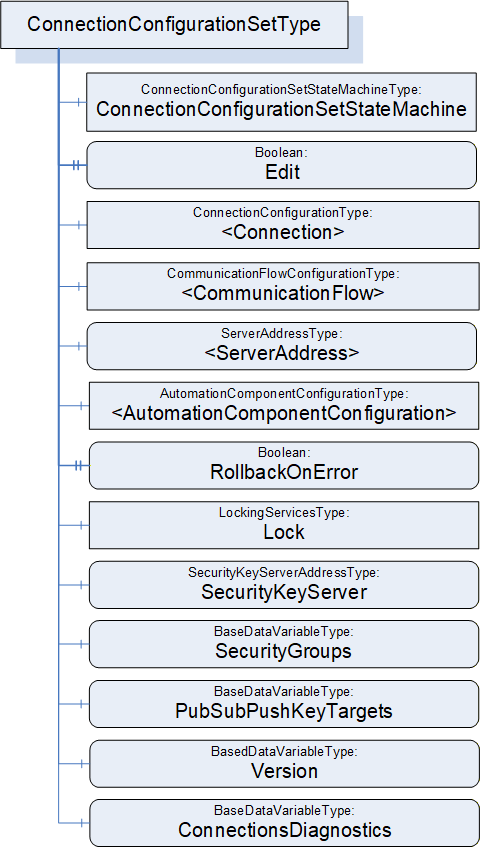Click the single-tick connector beside Lock
Viewport: 480px width, 852px height.
coord(81,525)
